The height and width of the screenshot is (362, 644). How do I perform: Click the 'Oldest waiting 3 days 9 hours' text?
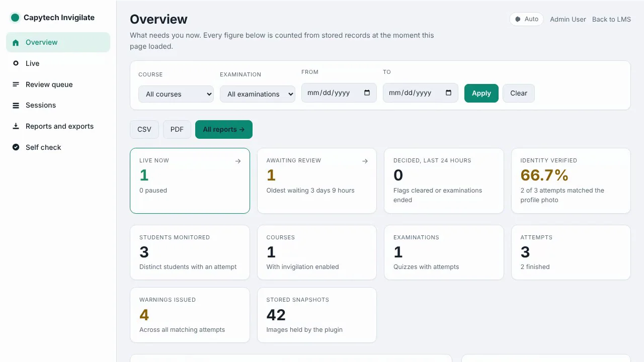310,191
